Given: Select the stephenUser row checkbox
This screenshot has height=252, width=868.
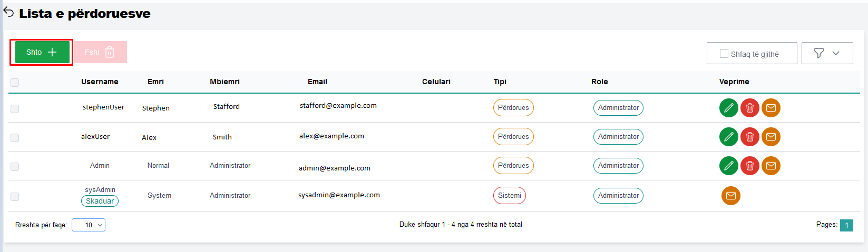Looking at the screenshot, I should tap(15, 109).
